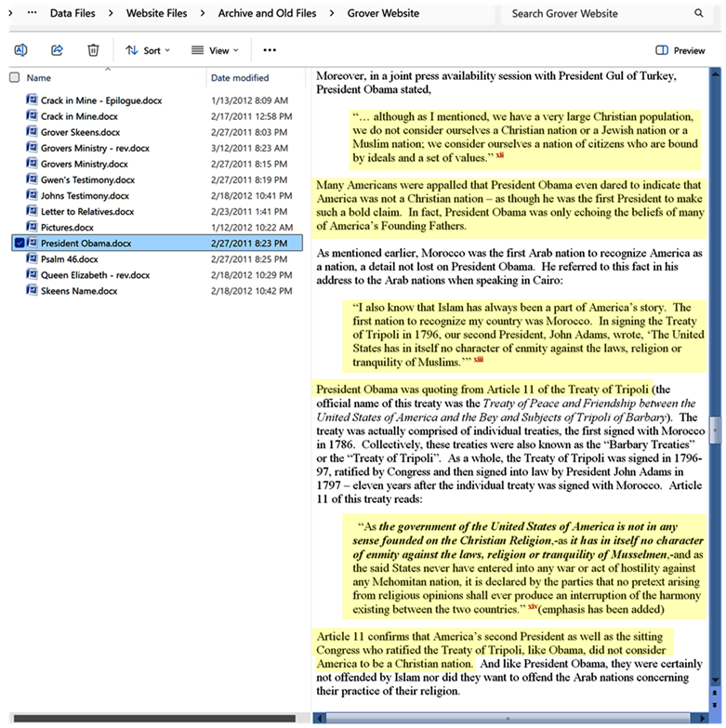Screen dimensions: 726x728
Task: Click the Delete trash can icon
Action: coord(93,50)
